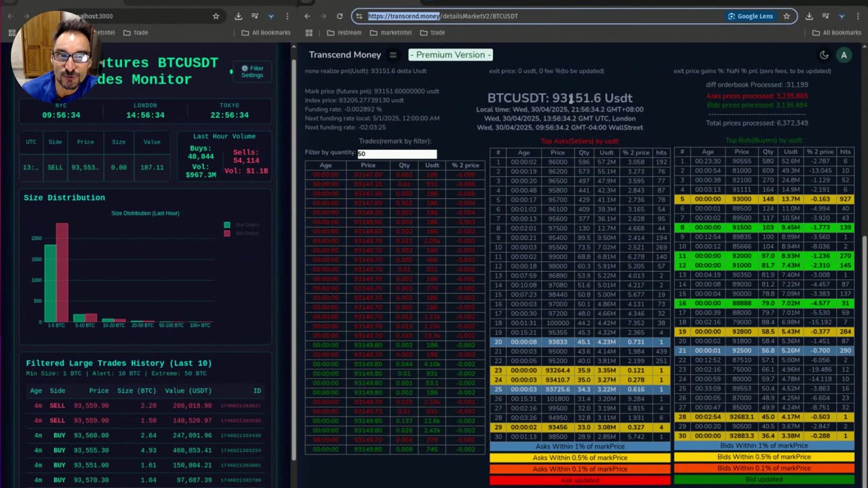Open downloads in the transcend.money window
Image resolution: width=868 pixels, height=488 pixels.
809,16
